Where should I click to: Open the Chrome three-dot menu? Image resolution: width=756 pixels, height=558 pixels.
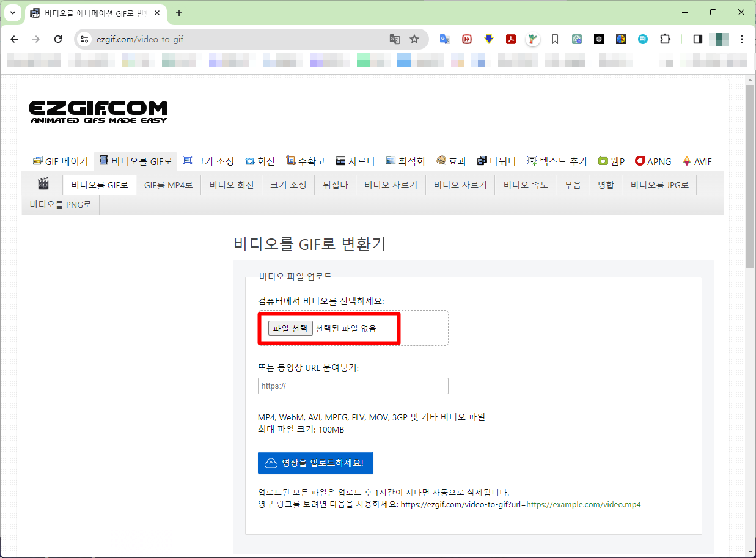(742, 39)
